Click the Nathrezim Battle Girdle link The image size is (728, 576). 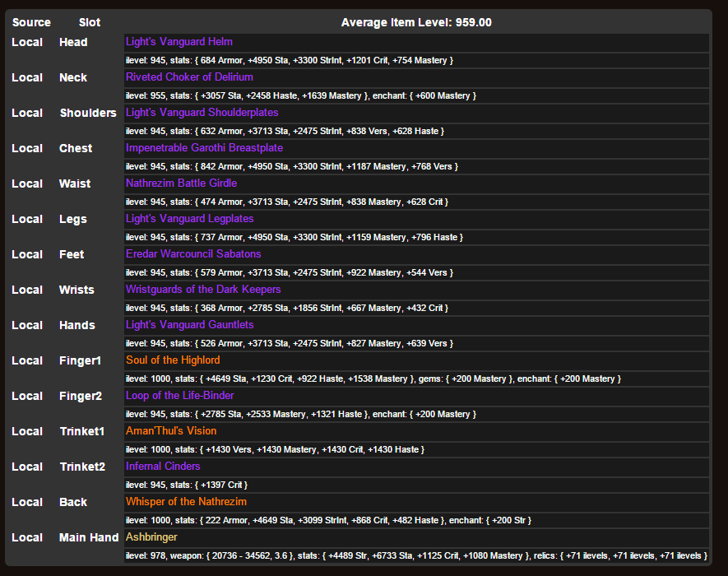click(x=181, y=183)
